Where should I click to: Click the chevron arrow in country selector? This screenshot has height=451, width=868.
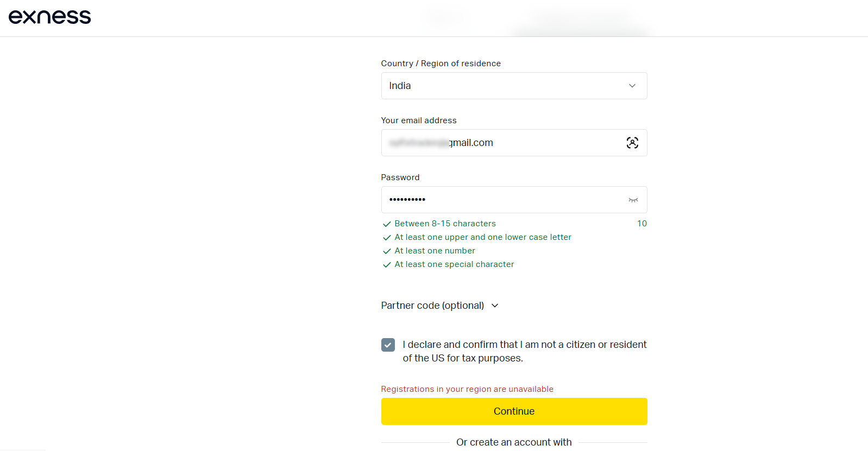coord(632,86)
